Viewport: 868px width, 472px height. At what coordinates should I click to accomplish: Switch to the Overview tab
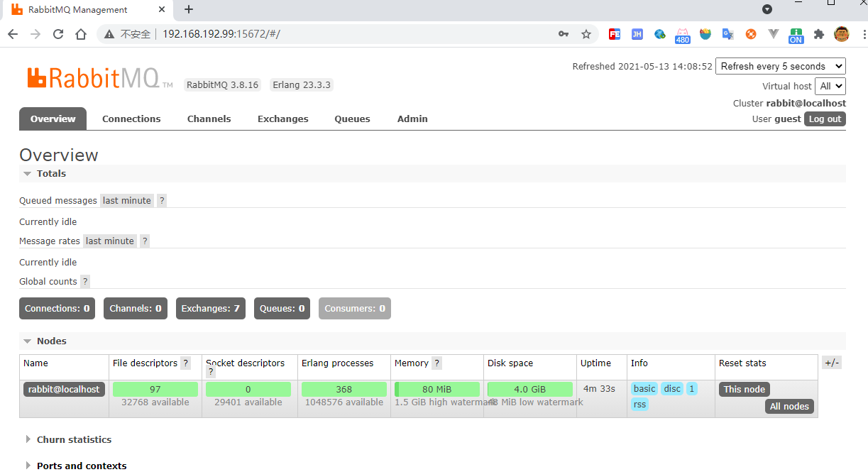coord(53,119)
